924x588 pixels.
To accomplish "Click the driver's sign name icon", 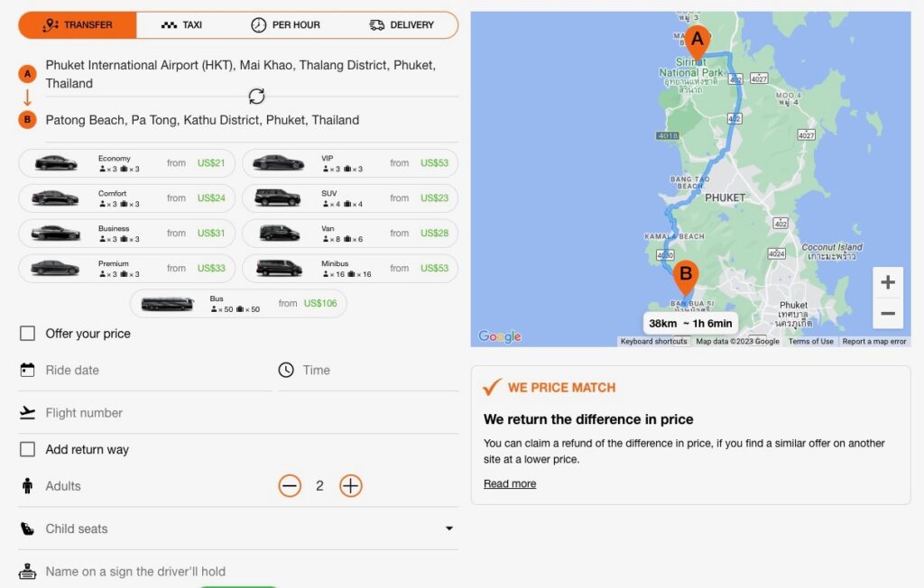I will 28,571.
